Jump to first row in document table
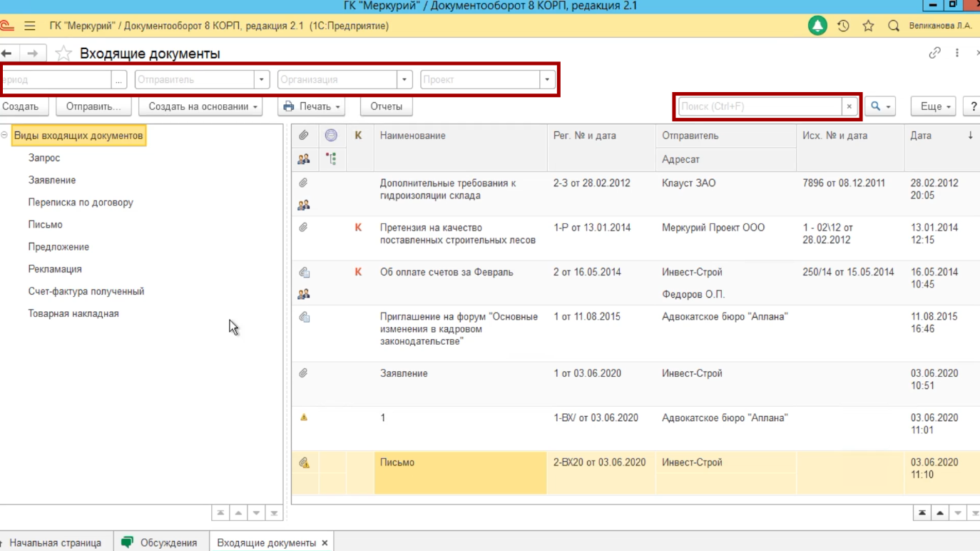The image size is (980, 551). click(922, 512)
